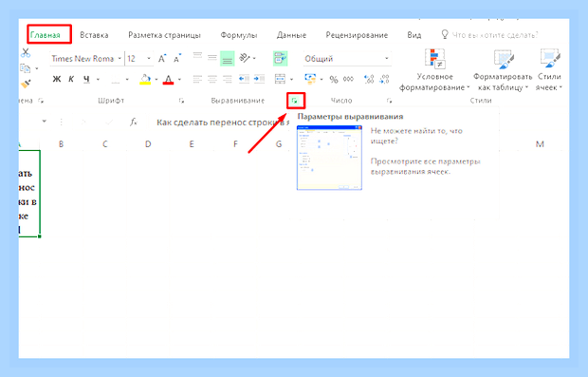Select column M header

(x=540, y=144)
